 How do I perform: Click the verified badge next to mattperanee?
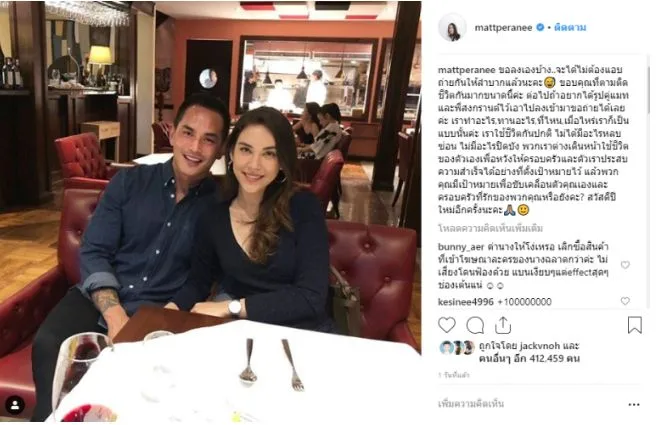540,27
